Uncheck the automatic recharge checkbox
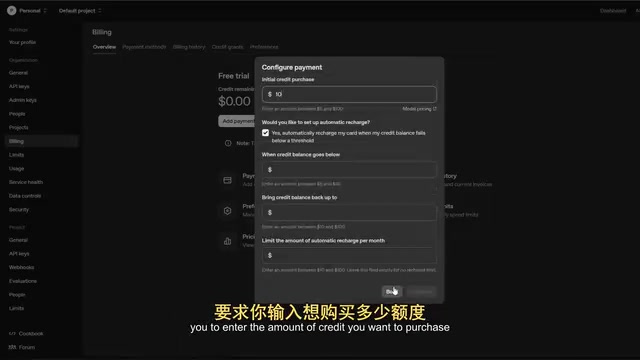Image resolution: width=640 pixels, height=360 pixels. 265,133
